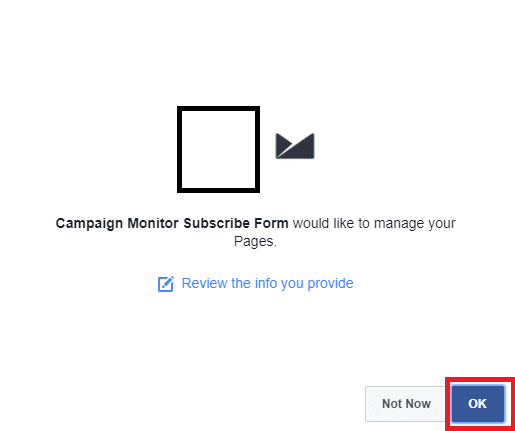Image resolution: width=515 pixels, height=431 pixels.
Task: Open the Review the info you provide link
Action: point(267,283)
